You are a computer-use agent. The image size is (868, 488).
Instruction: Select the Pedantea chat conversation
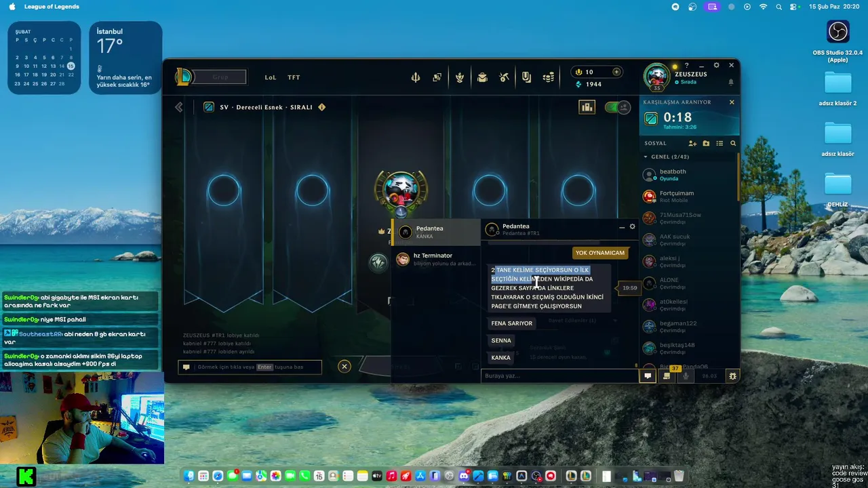(436, 232)
